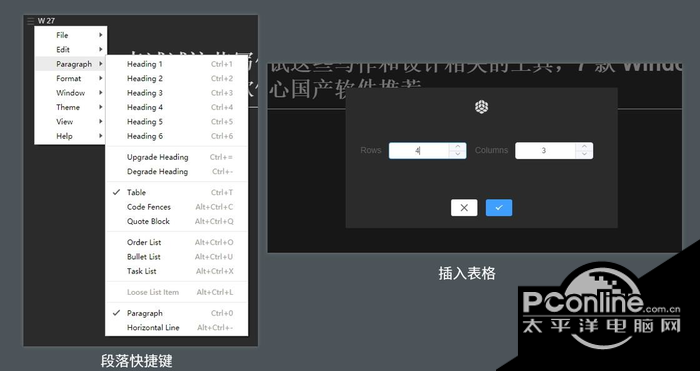700x371 pixels.
Task: Click the Rows number input field
Action: 419,151
